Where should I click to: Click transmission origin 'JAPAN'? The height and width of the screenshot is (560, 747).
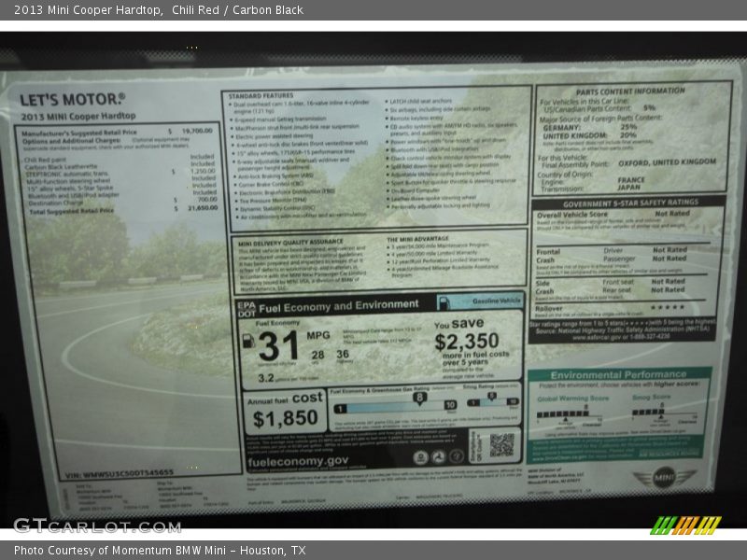pyautogui.click(x=628, y=188)
